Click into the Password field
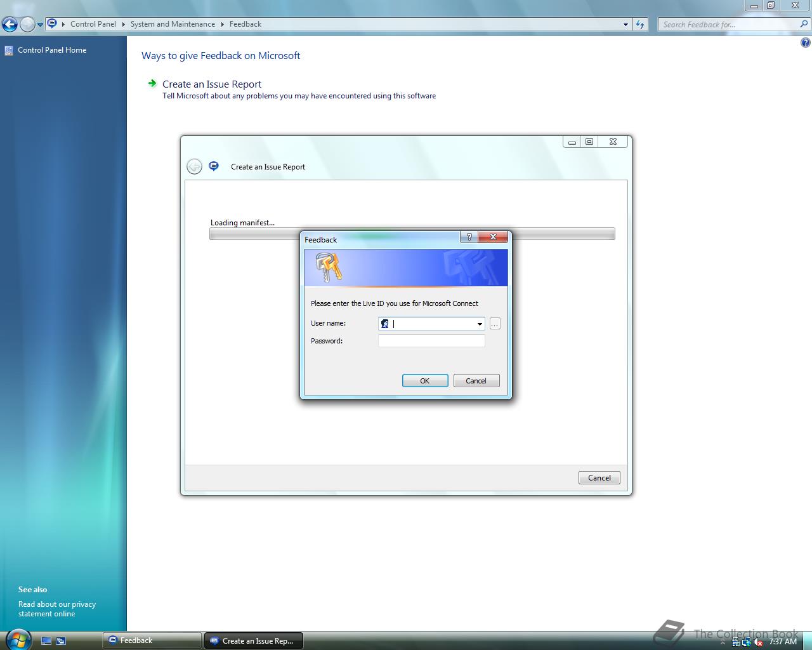812x650 pixels. 431,341
